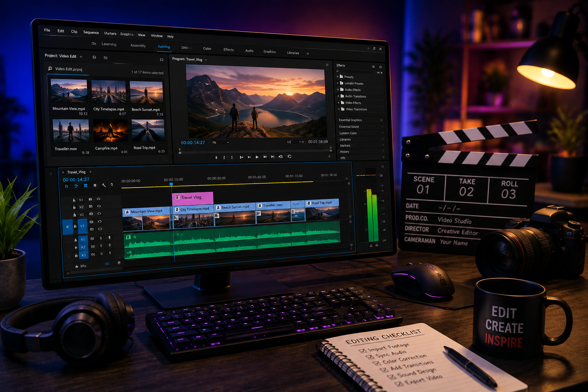Screen dimensions: 588x392
Task: Select the City Timelapse.mp4 thumbnail in Project panel
Action: coord(109,91)
